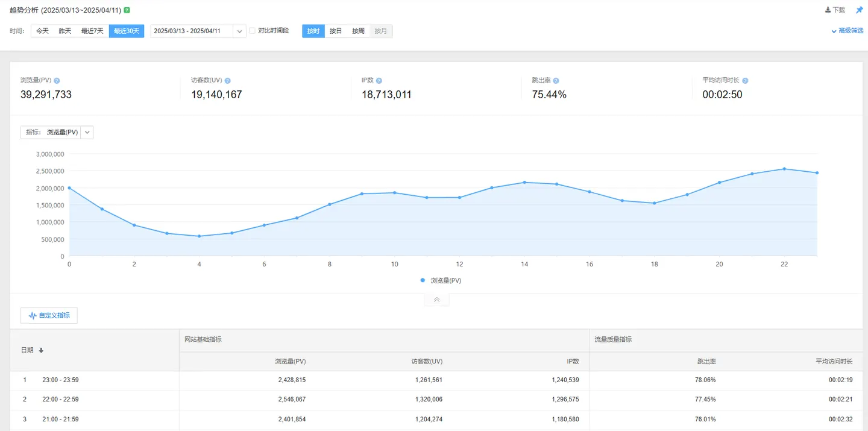The height and width of the screenshot is (431, 868).
Task: Open the help tooltip next to 浏览量(PV)
Action: tap(57, 81)
